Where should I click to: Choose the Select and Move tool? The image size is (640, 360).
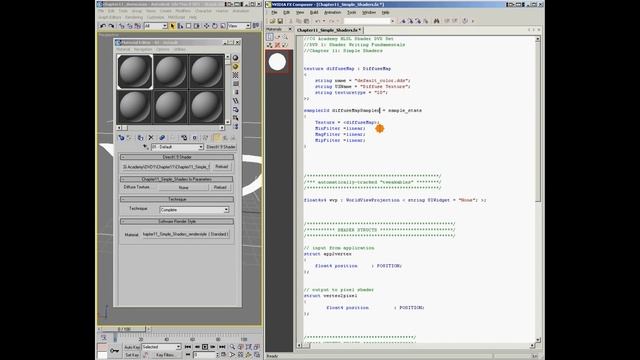click(x=207, y=26)
